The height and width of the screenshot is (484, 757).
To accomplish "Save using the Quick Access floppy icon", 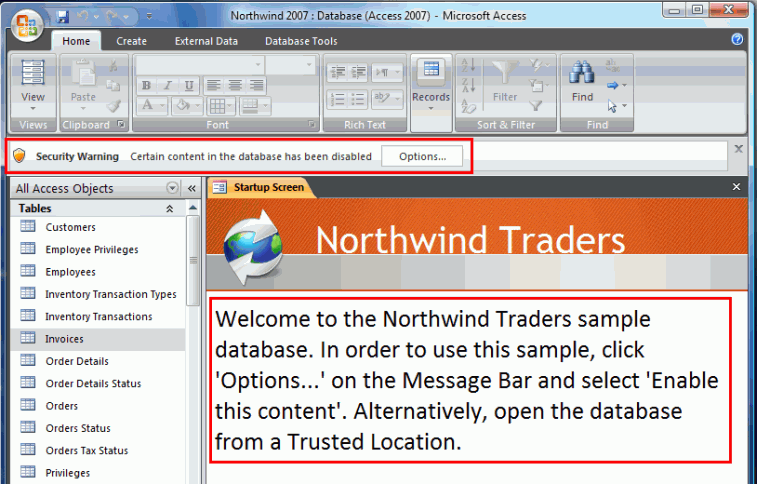I will [x=62, y=16].
